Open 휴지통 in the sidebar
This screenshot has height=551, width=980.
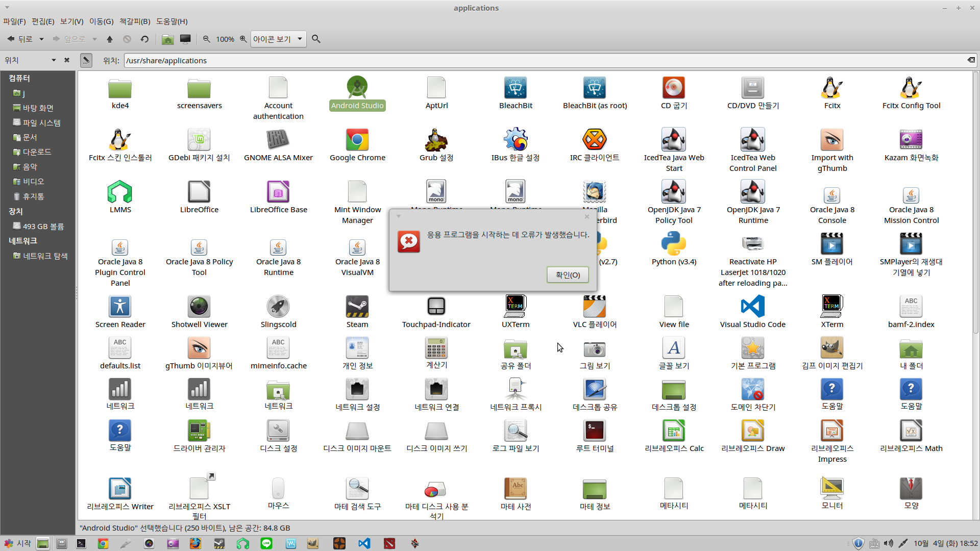pyautogui.click(x=33, y=196)
